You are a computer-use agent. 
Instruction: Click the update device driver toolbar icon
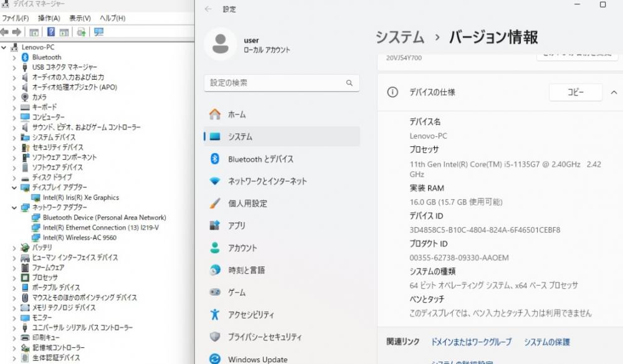point(82,32)
